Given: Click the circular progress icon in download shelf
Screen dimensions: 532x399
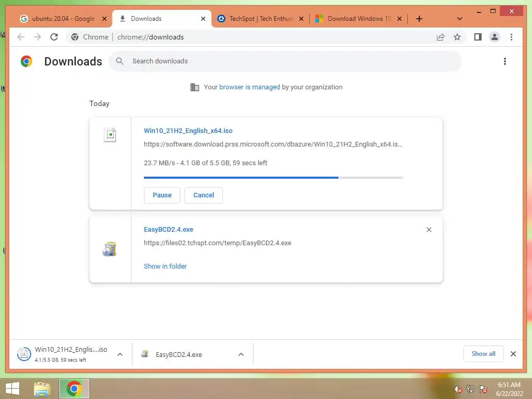Looking at the screenshot, I should (24, 354).
